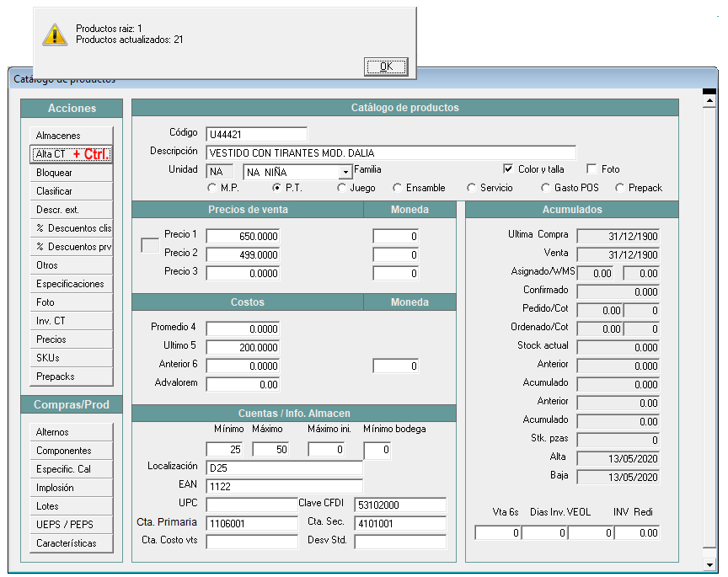Click the scrollbar down arrow
728x577 pixels.
(709, 565)
